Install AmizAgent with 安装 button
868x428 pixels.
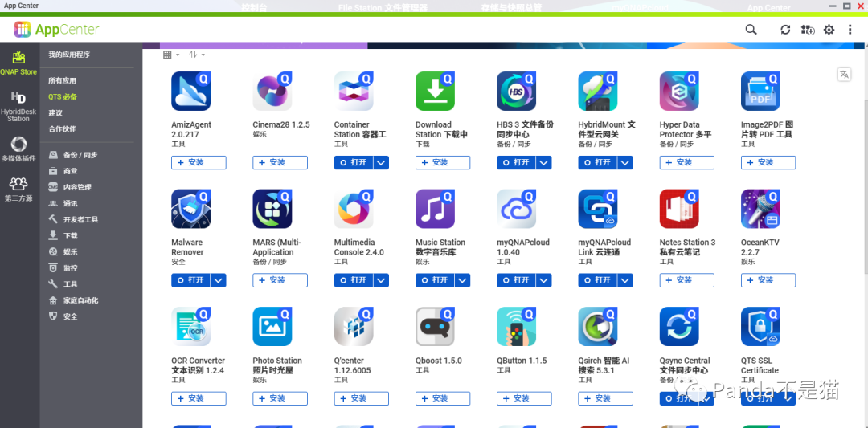point(199,162)
